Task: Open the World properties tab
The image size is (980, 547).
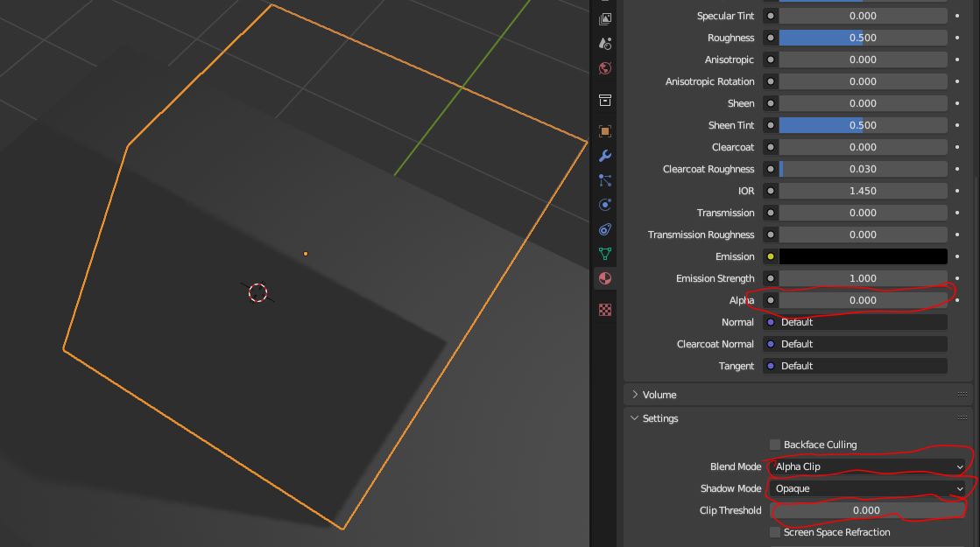Action: click(x=604, y=68)
